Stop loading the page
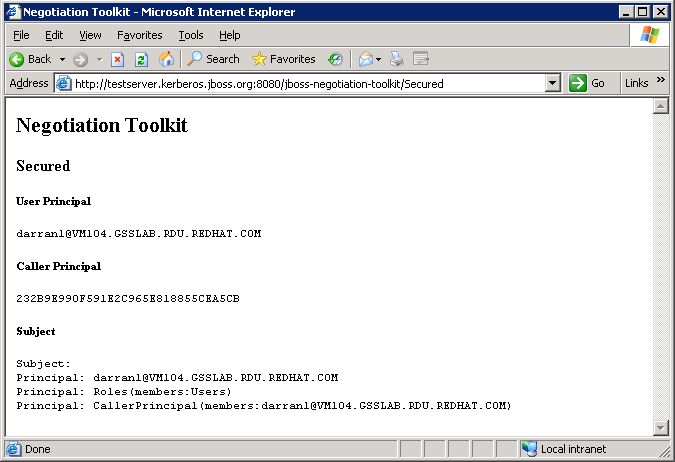The image size is (675, 462). (117, 59)
